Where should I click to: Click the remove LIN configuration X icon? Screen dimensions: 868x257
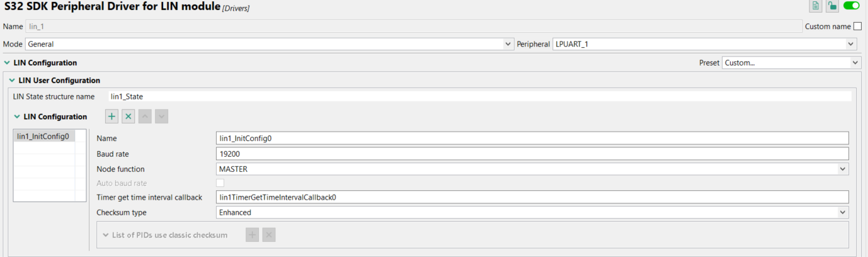(x=128, y=117)
